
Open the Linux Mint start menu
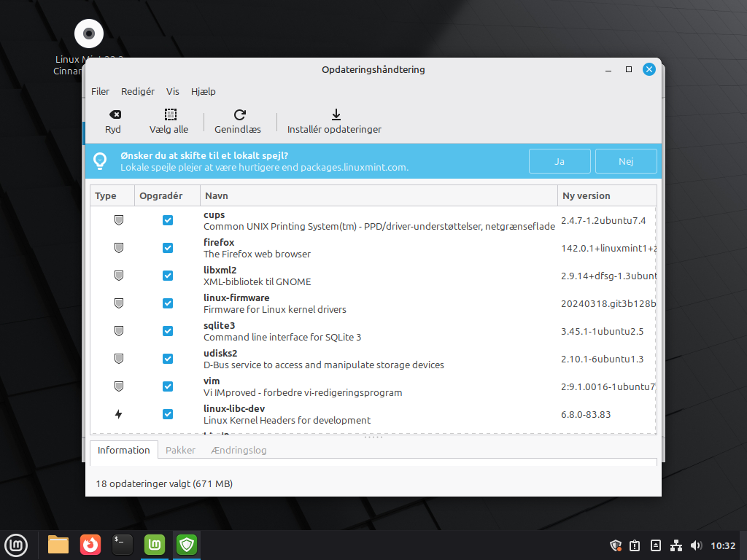(x=16, y=544)
